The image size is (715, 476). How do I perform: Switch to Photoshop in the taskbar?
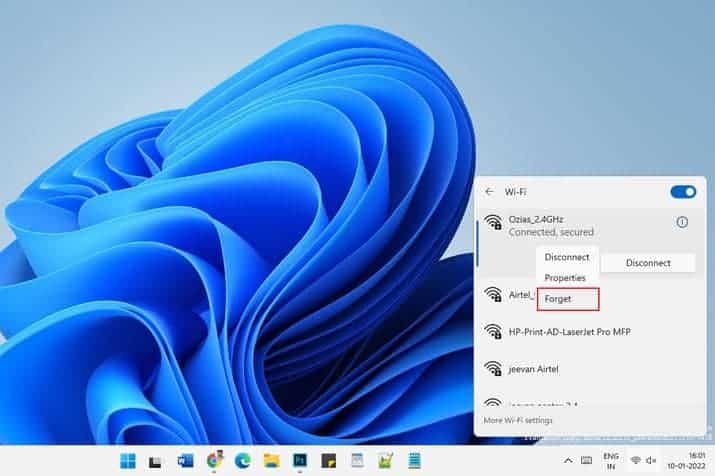tap(300, 461)
